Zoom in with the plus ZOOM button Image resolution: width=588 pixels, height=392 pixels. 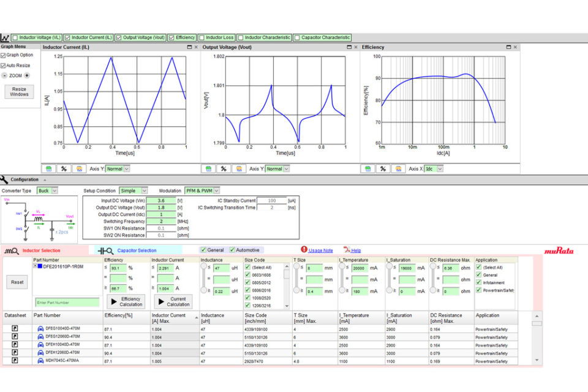pyautogui.click(x=27, y=75)
